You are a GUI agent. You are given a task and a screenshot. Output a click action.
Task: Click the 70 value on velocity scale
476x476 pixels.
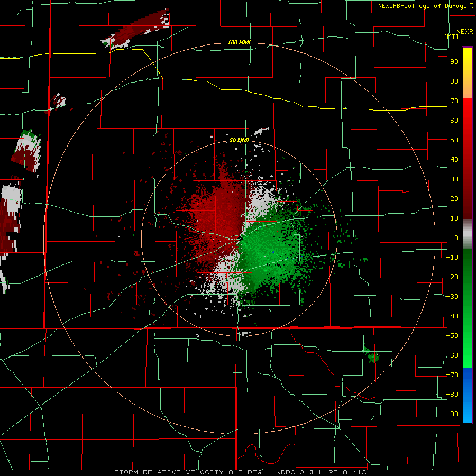tap(454, 101)
